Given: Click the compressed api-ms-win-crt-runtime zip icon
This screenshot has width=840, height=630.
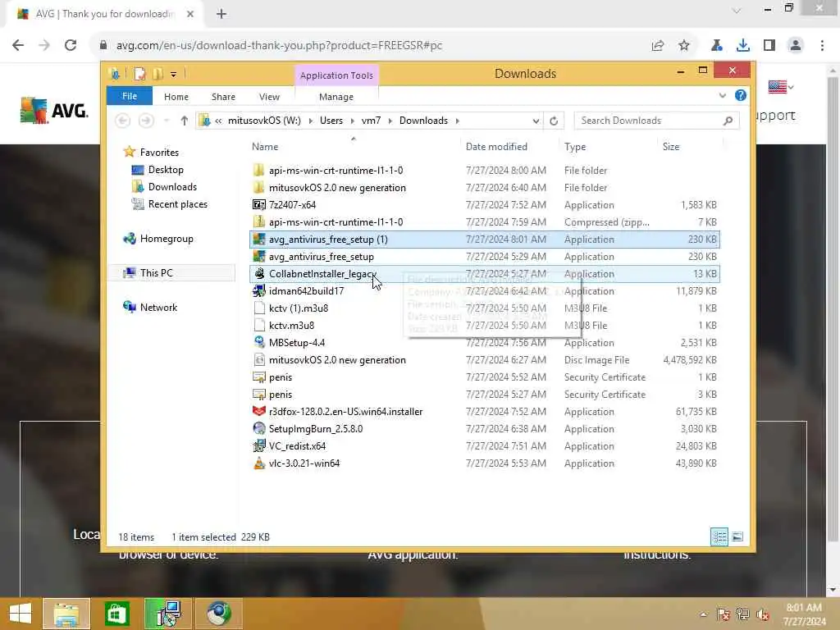Looking at the screenshot, I should click(258, 221).
